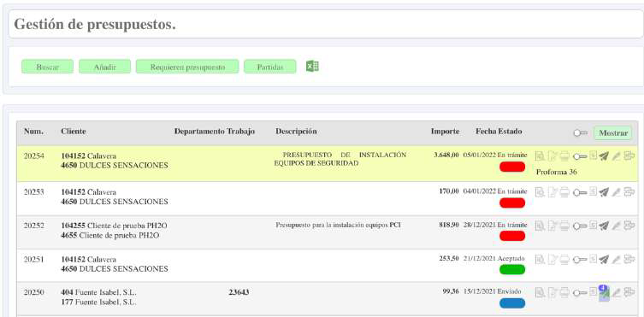Open edit document icon for budget 20251
This screenshot has height=317, width=644.
click(552, 259)
